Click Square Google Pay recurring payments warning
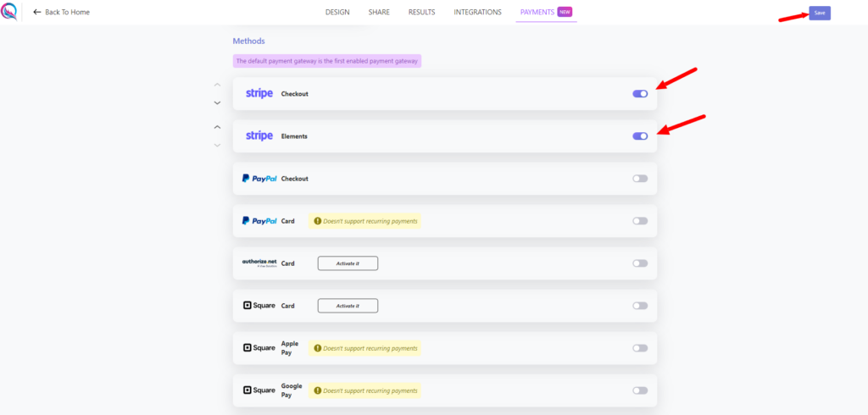The width and height of the screenshot is (868, 415). point(364,390)
